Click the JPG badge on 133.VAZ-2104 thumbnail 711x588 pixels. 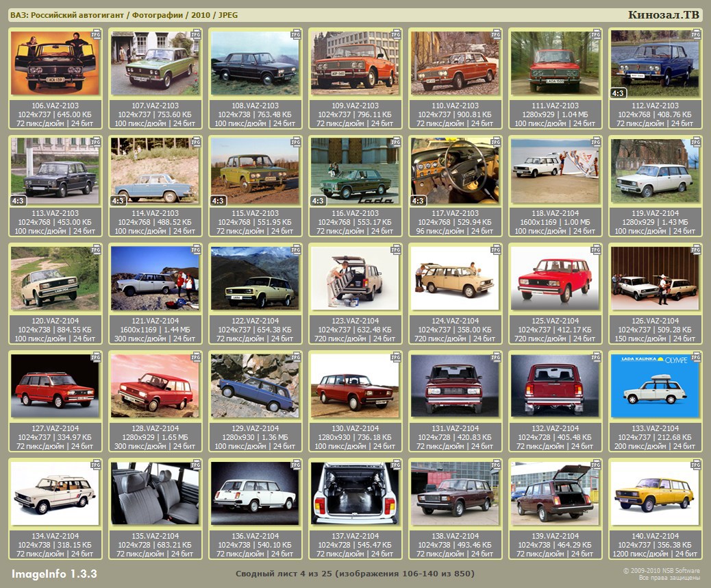click(696, 356)
